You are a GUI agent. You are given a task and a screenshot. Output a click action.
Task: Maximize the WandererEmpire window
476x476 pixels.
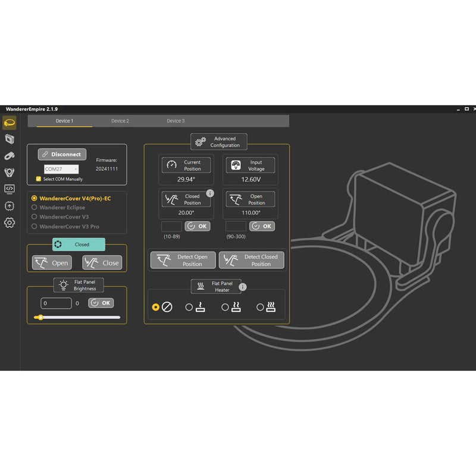point(466,109)
